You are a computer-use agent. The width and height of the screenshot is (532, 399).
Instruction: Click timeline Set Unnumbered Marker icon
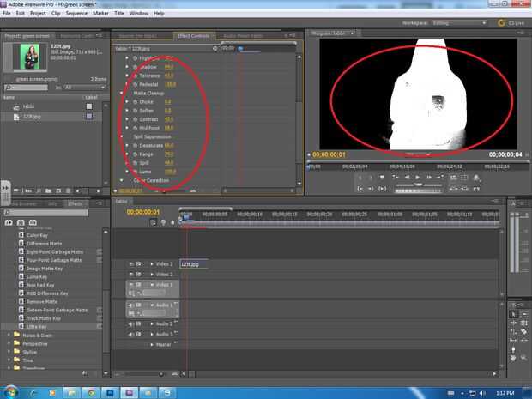coord(172,222)
